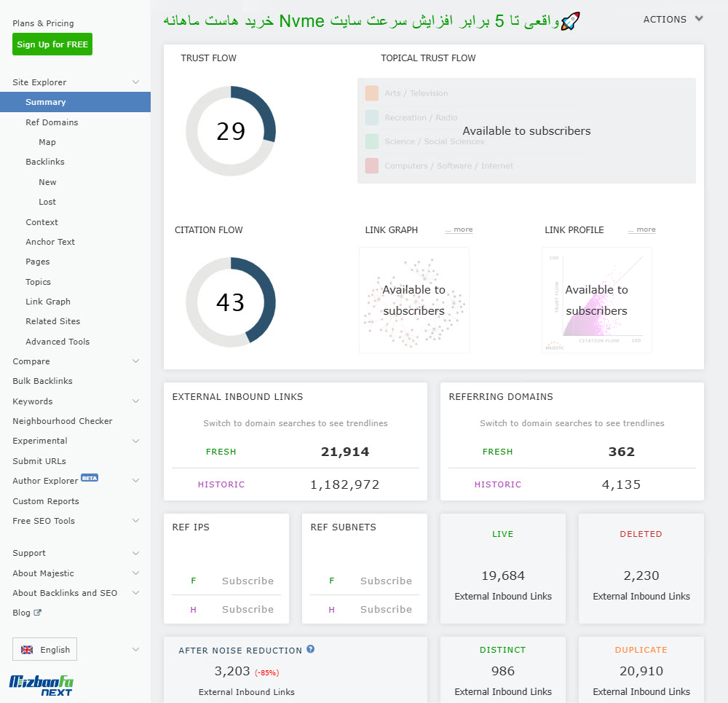Click the Trust Flow 29 gauge
The width and height of the screenshot is (728, 703).
pos(231,131)
